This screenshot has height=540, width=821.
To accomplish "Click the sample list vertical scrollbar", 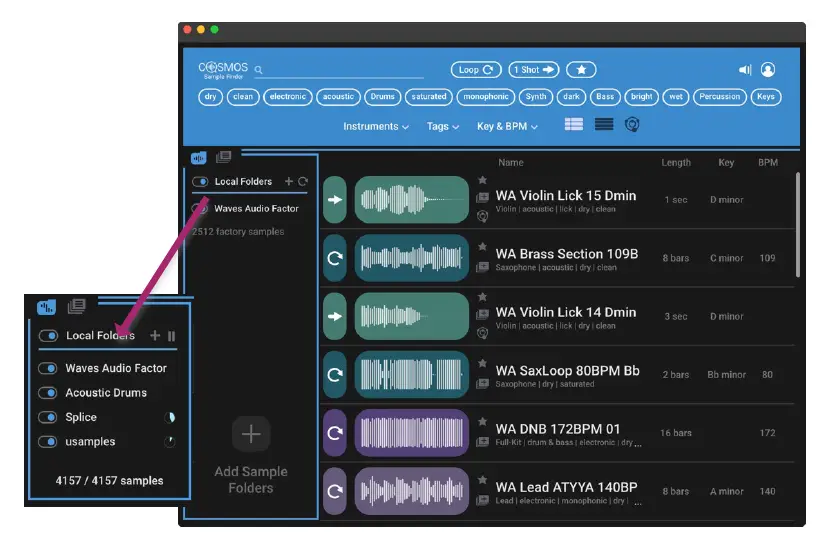I will point(797,224).
